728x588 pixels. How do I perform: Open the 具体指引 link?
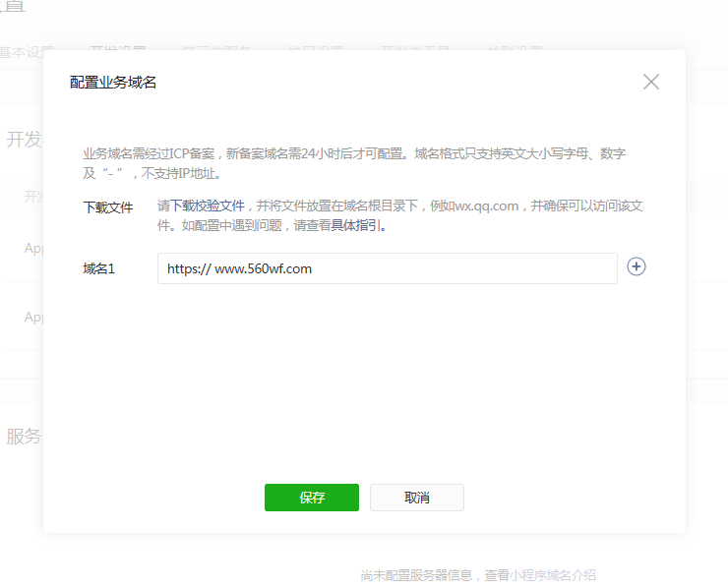(x=356, y=225)
